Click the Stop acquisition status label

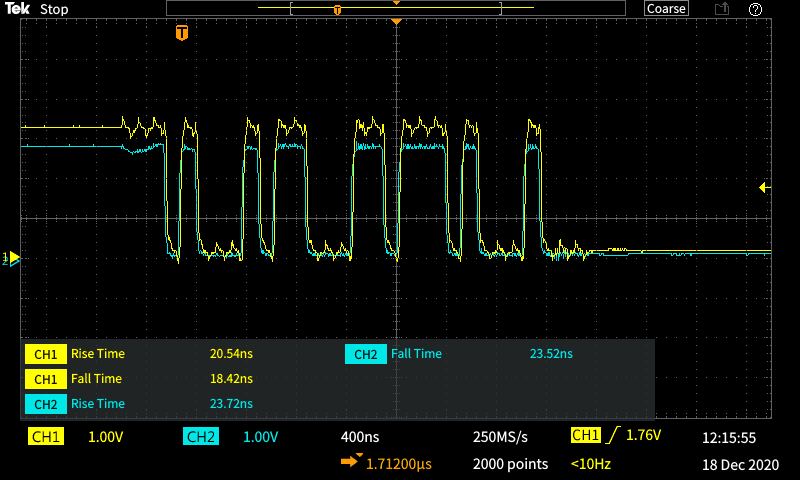tap(54, 9)
